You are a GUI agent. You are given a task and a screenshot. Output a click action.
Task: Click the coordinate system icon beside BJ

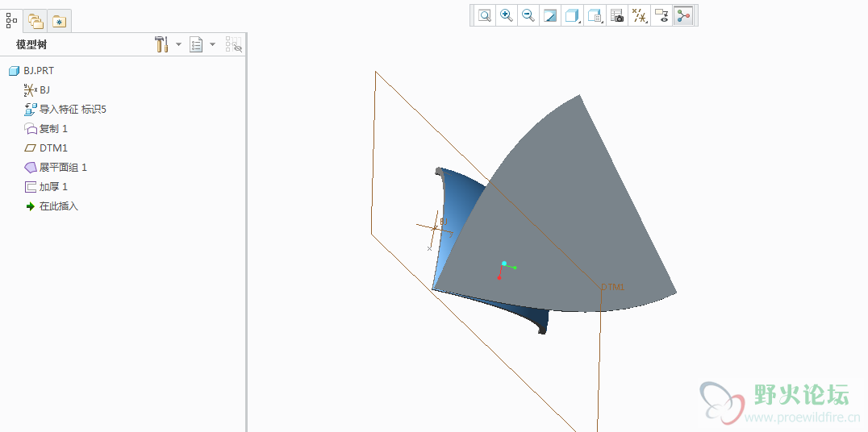coord(31,90)
